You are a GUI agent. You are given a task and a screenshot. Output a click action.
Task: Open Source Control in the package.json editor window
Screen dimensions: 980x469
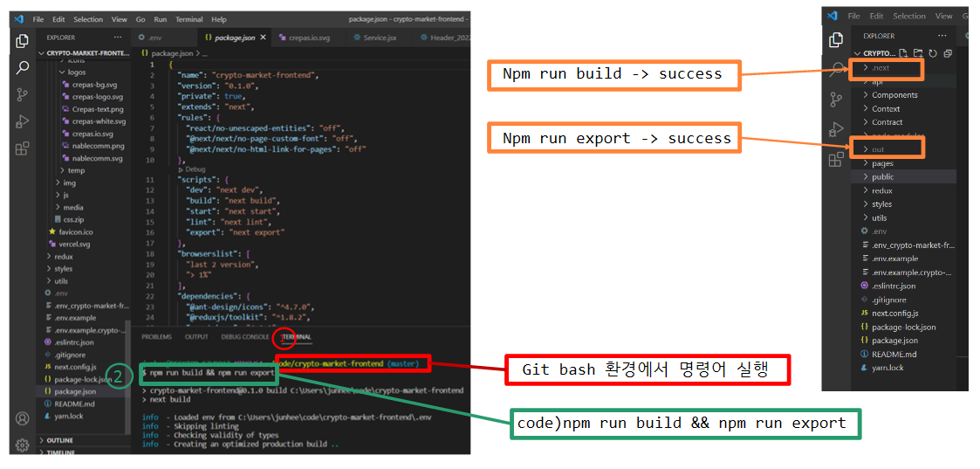(x=23, y=94)
